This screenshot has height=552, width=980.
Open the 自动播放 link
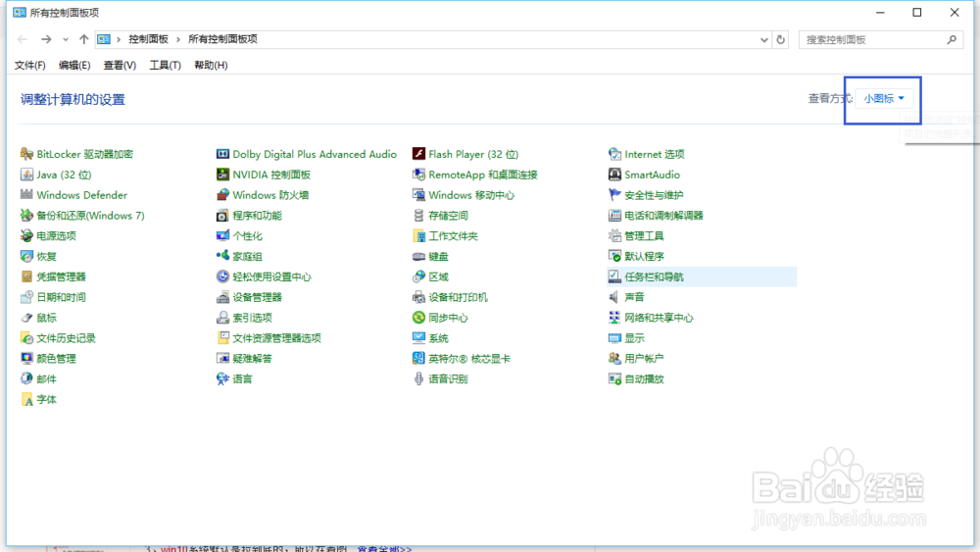[x=644, y=378]
